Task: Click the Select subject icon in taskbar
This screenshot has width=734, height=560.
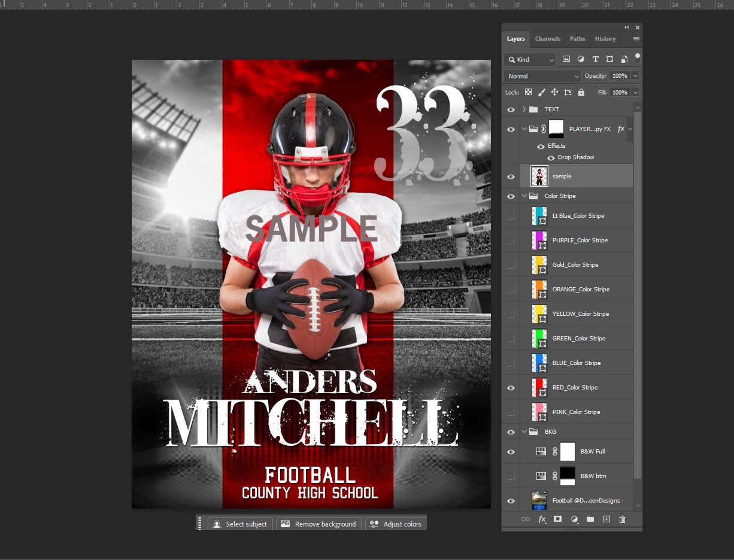Action: (x=217, y=524)
